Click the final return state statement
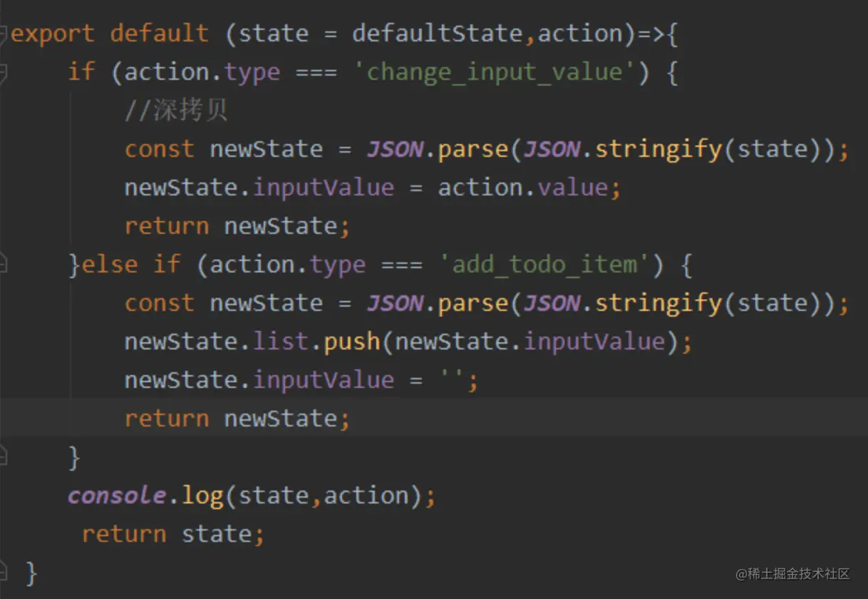 [173, 533]
